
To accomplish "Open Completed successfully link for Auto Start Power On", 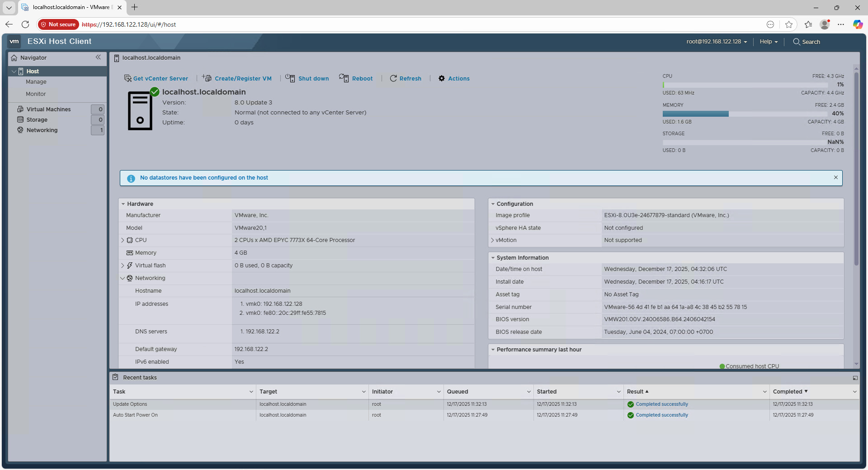I will point(662,415).
